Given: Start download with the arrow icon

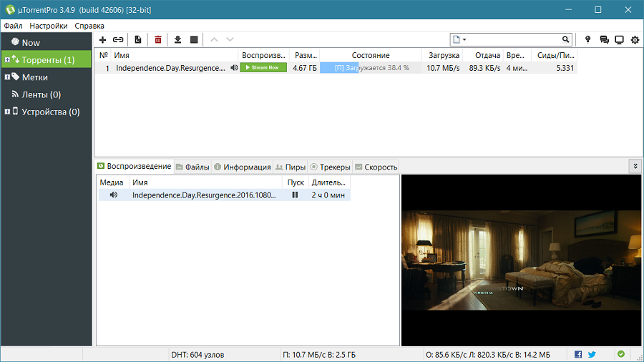Looking at the screenshot, I should click(178, 40).
